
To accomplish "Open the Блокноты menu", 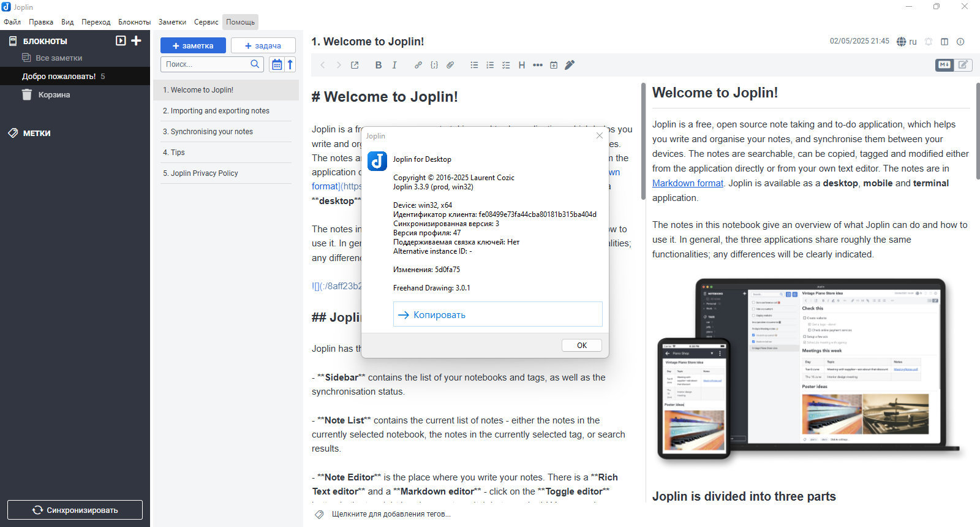I will coord(134,22).
